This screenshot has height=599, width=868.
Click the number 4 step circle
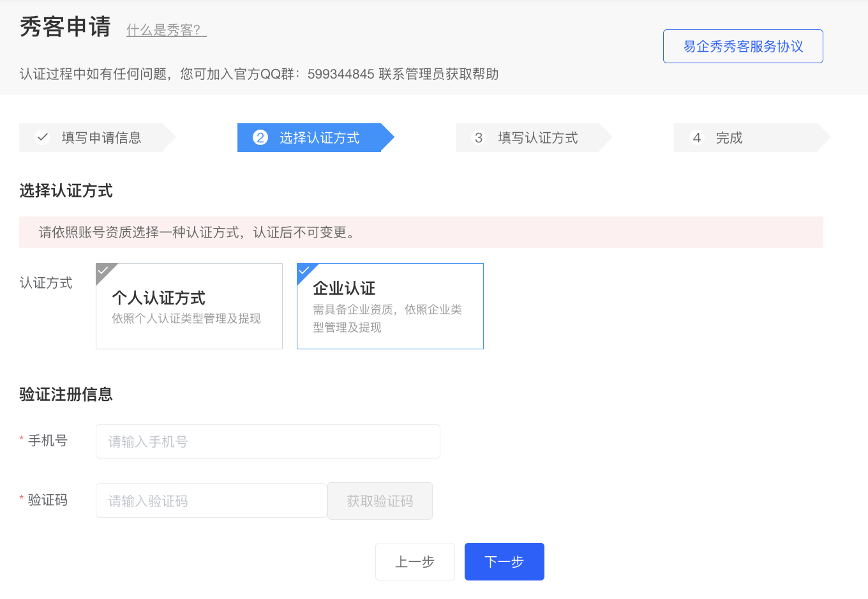697,137
